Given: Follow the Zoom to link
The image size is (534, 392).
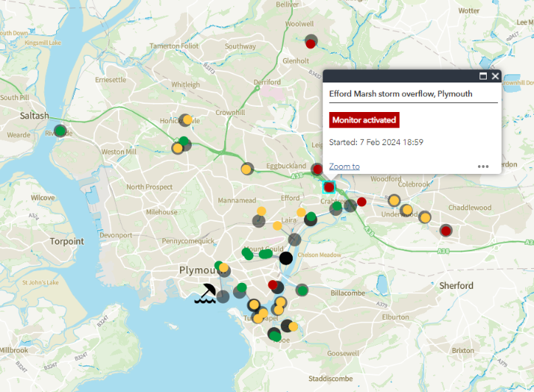Looking at the screenshot, I should 344,167.
